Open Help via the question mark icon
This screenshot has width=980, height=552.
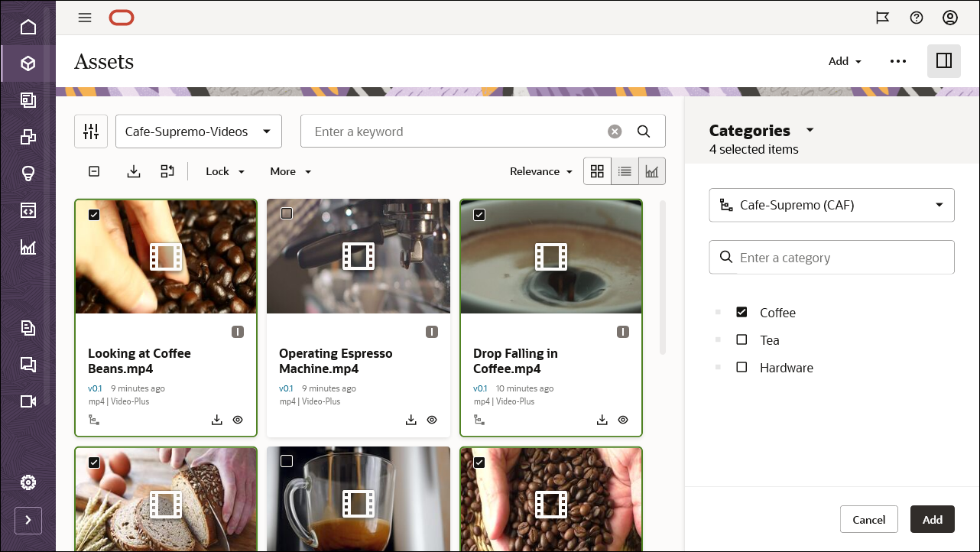(x=917, y=17)
